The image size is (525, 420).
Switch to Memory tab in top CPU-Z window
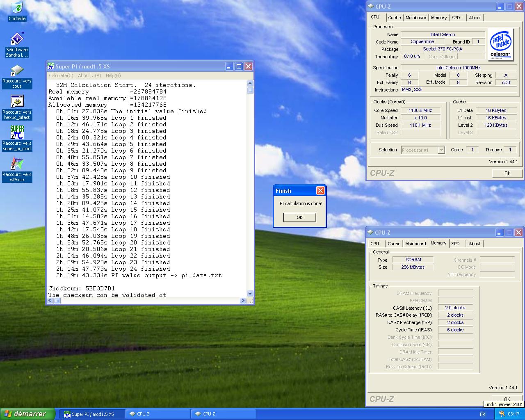pos(439,18)
